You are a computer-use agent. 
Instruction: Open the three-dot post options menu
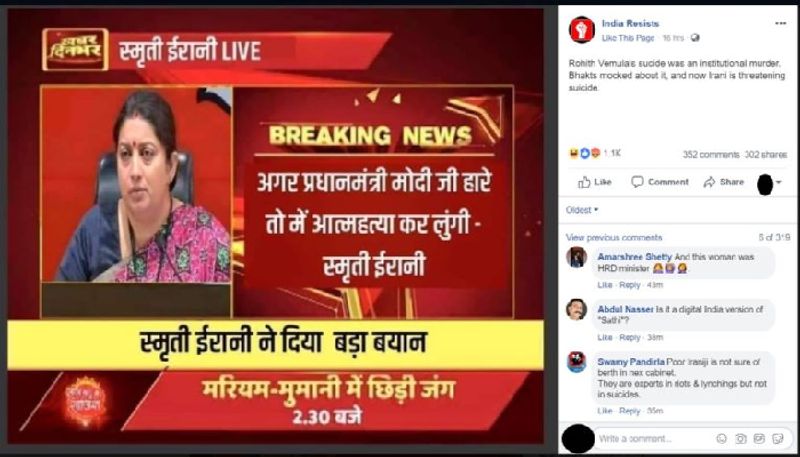pyautogui.click(x=780, y=23)
